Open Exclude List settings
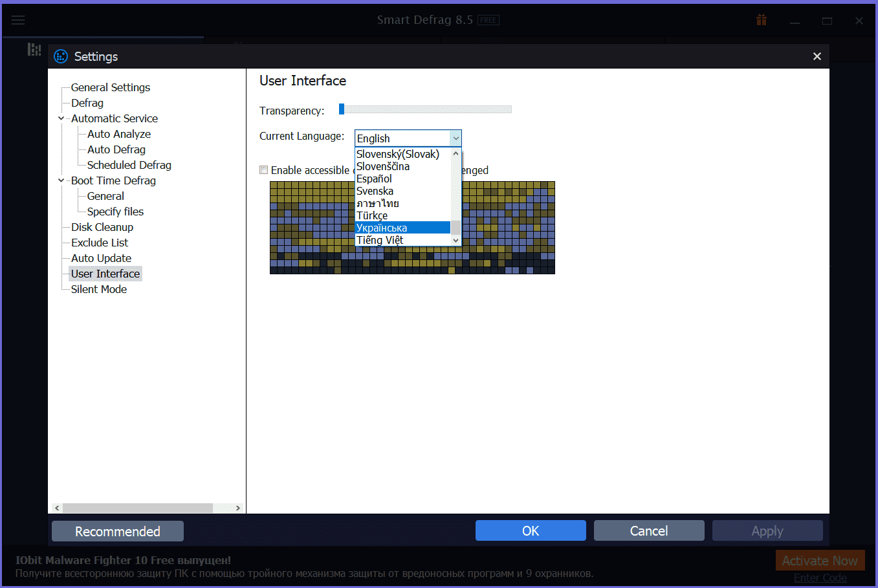The image size is (878, 588). point(100,243)
